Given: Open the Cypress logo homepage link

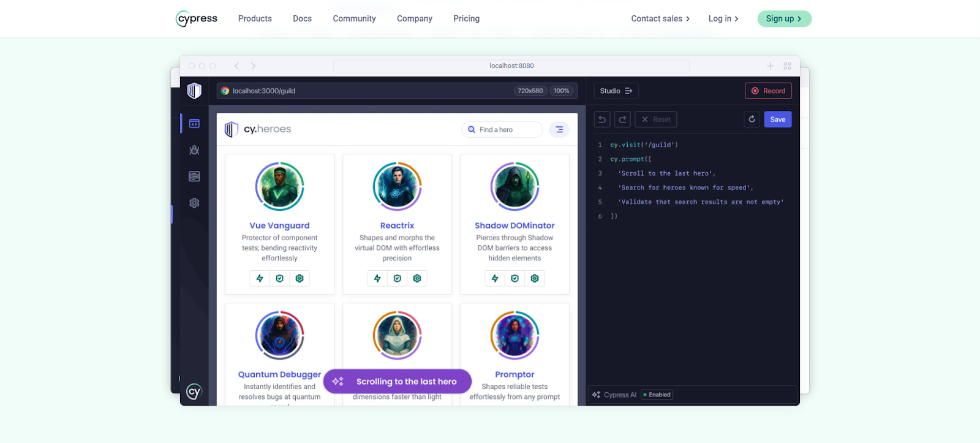Looking at the screenshot, I should 197,19.
